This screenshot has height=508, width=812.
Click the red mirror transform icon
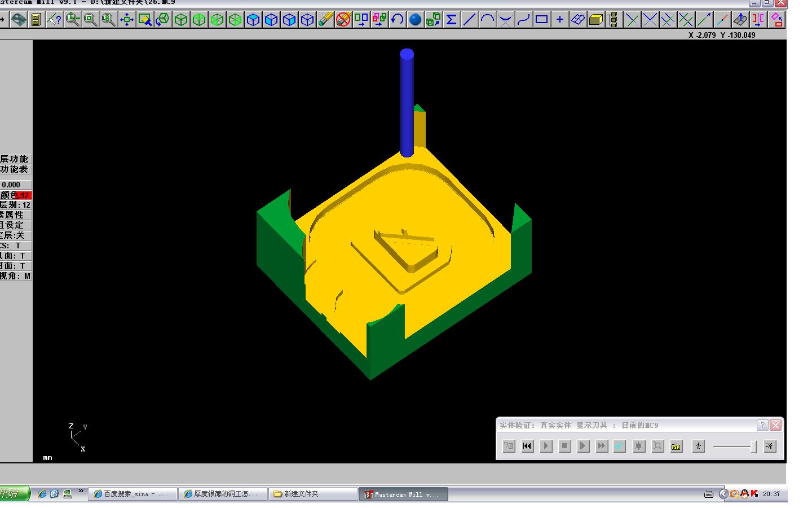coord(758,20)
